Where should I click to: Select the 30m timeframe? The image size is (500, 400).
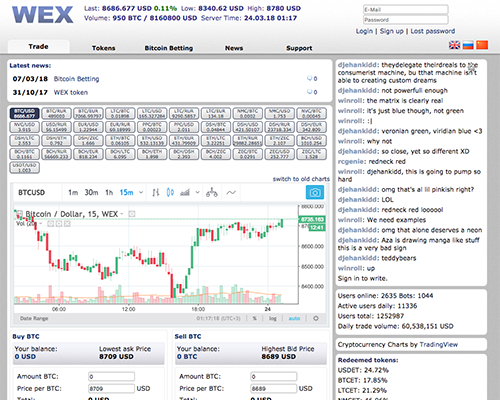[x=91, y=192]
